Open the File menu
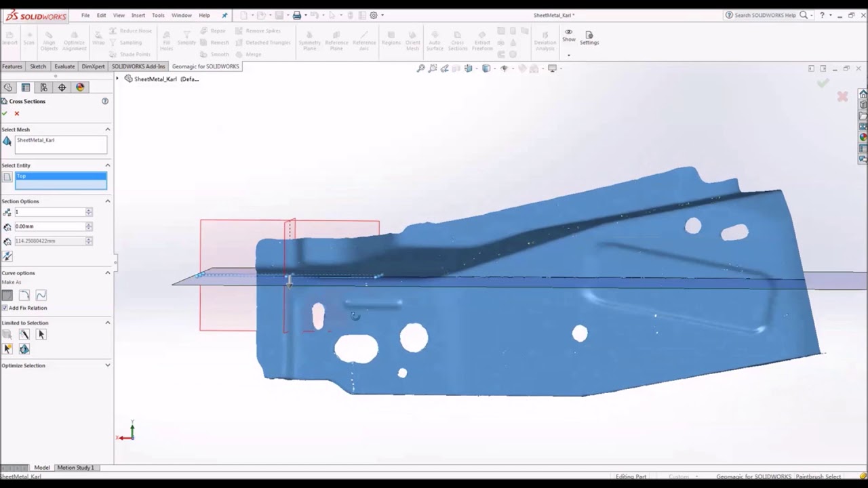868x488 pixels. point(85,15)
